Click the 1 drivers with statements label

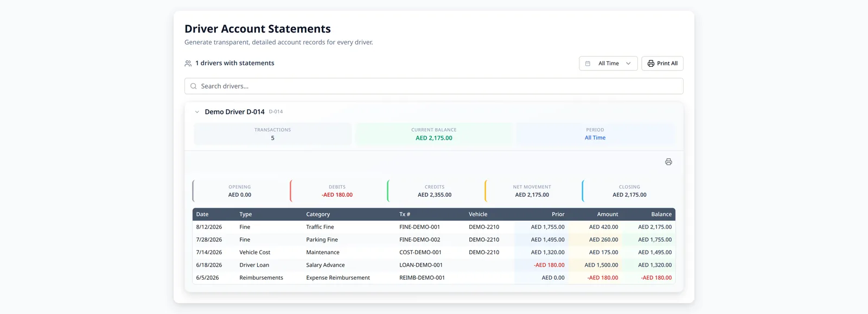coord(234,64)
